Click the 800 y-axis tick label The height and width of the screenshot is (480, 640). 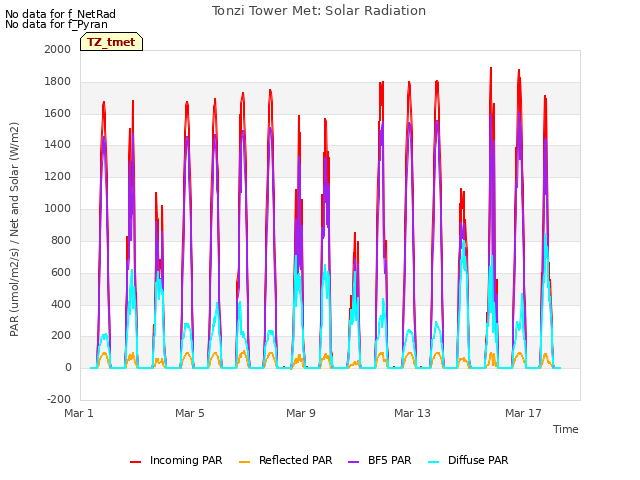tap(61, 240)
